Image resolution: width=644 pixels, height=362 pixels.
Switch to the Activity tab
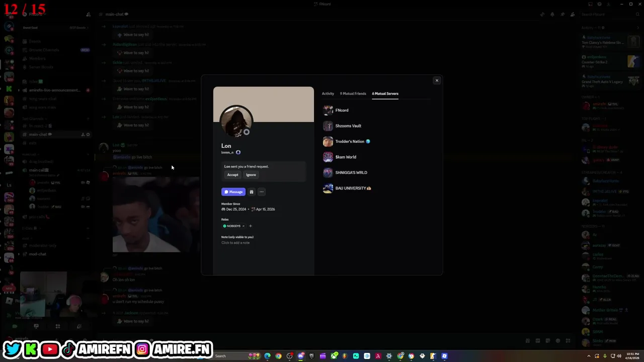pos(328,94)
